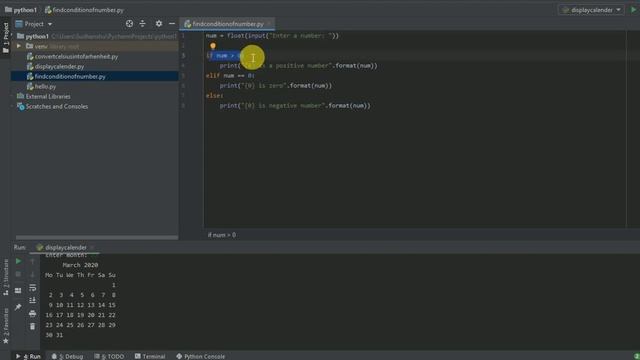Toggle soft-wrap in Run console
Viewport: 640px width, 360px height.
pos(33,288)
